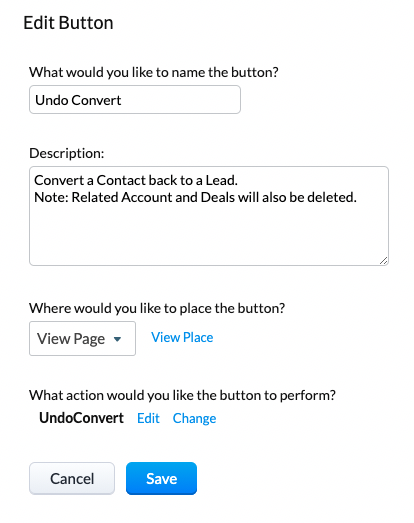Click the "name the button" question label
Viewport: 414px width, 523px height.
click(x=154, y=72)
